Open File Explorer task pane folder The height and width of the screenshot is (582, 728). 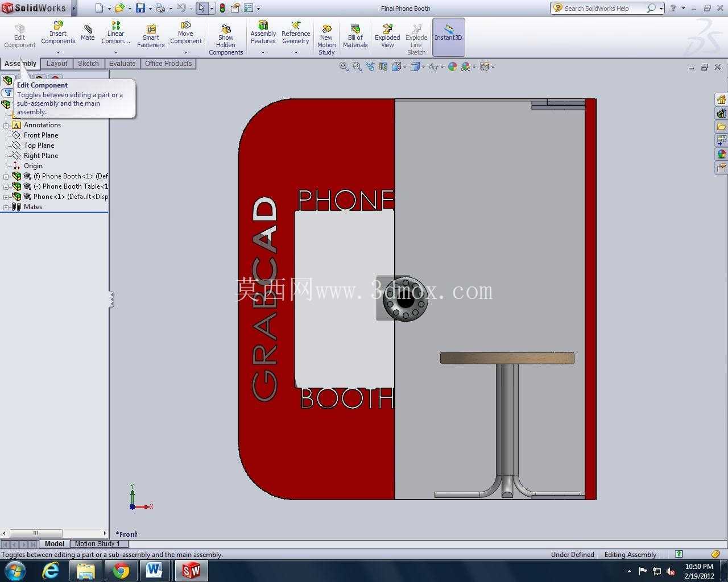721,127
